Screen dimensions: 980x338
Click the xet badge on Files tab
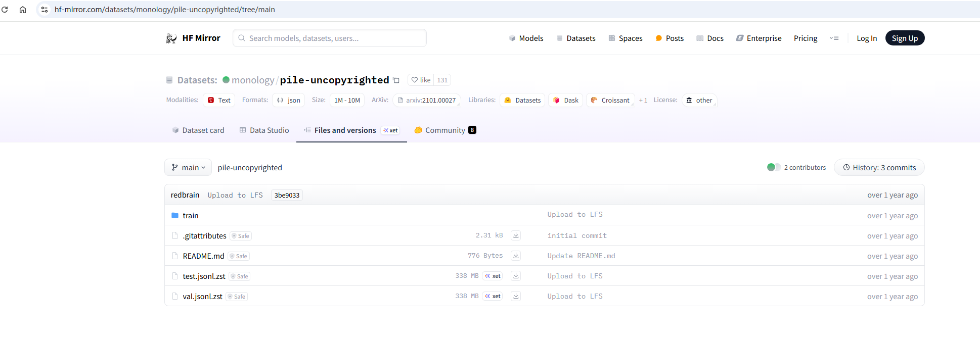click(390, 130)
